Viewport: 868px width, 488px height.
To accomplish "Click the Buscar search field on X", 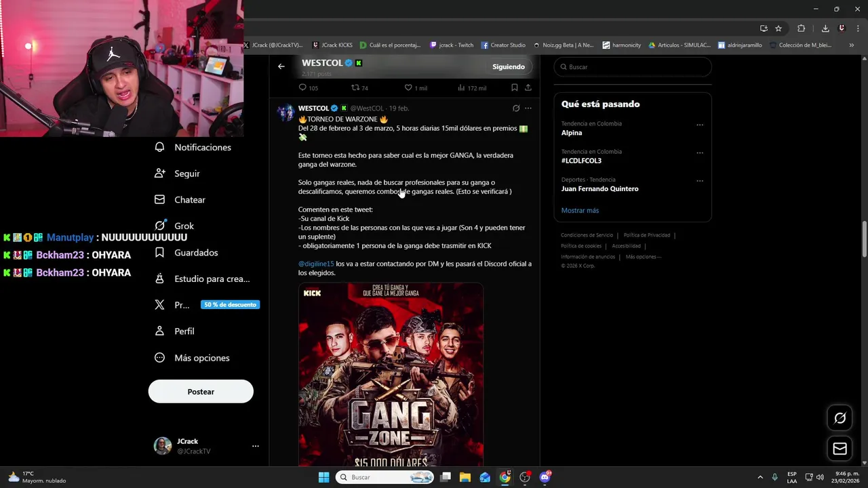I will [633, 67].
